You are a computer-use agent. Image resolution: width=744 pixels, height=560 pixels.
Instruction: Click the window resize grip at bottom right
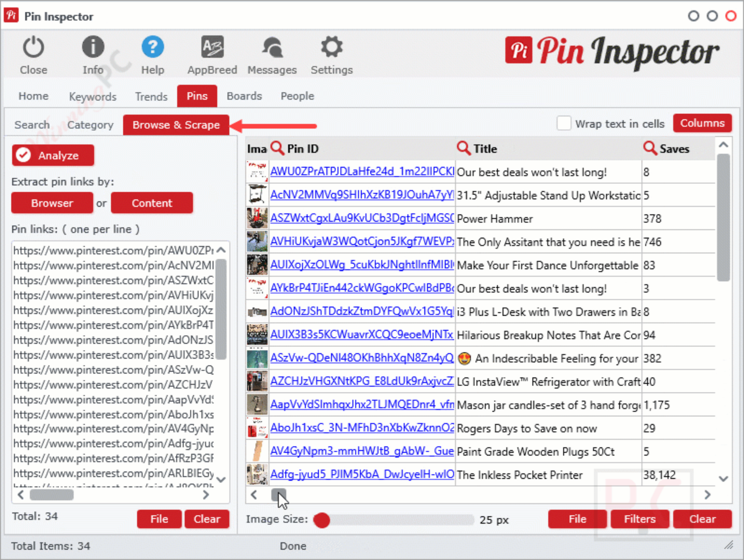pos(728,545)
